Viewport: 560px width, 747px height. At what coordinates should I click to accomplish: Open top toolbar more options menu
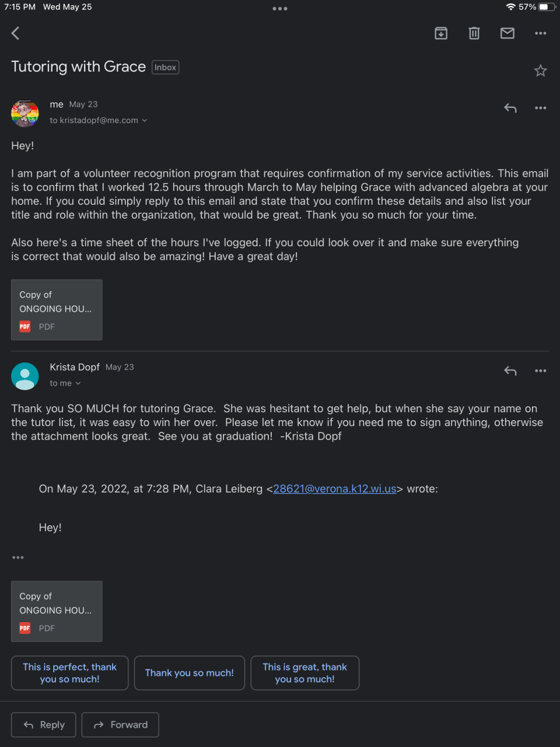[x=541, y=33]
